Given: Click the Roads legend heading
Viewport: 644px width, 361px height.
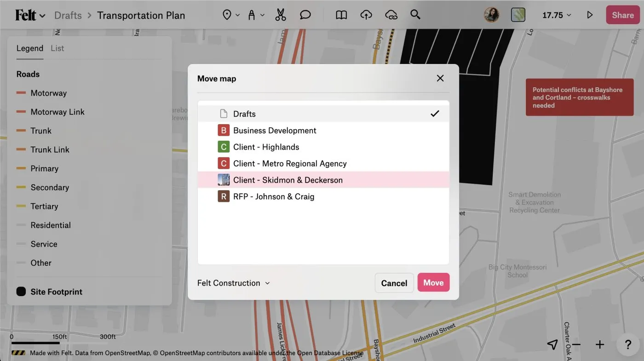Looking at the screenshot, I should [x=28, y=74].
